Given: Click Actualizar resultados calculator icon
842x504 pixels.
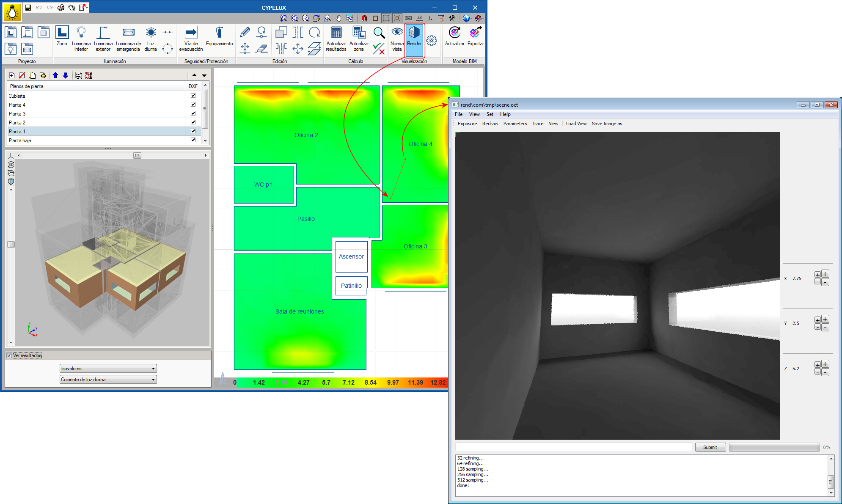Looking at the screenshot, I should pos(336,32).
